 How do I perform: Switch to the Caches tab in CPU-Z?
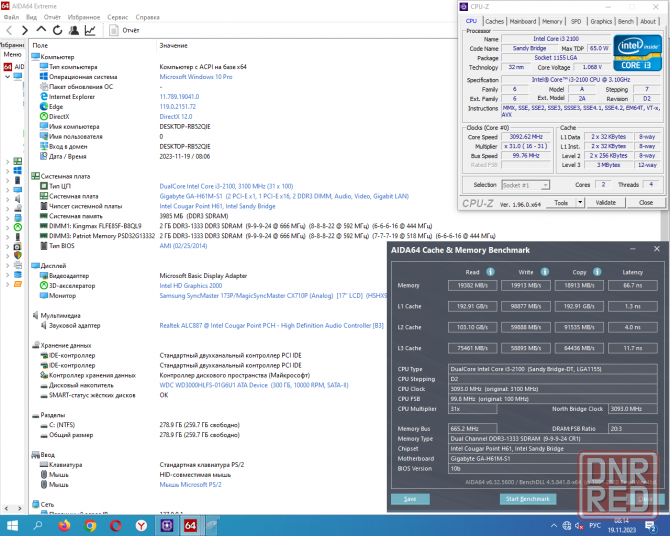click(x=494, y=21)
